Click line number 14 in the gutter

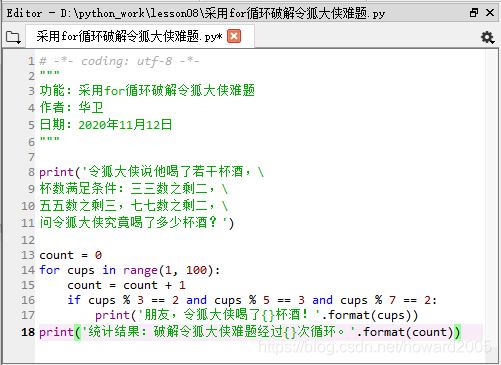click(x=28, y=270)
